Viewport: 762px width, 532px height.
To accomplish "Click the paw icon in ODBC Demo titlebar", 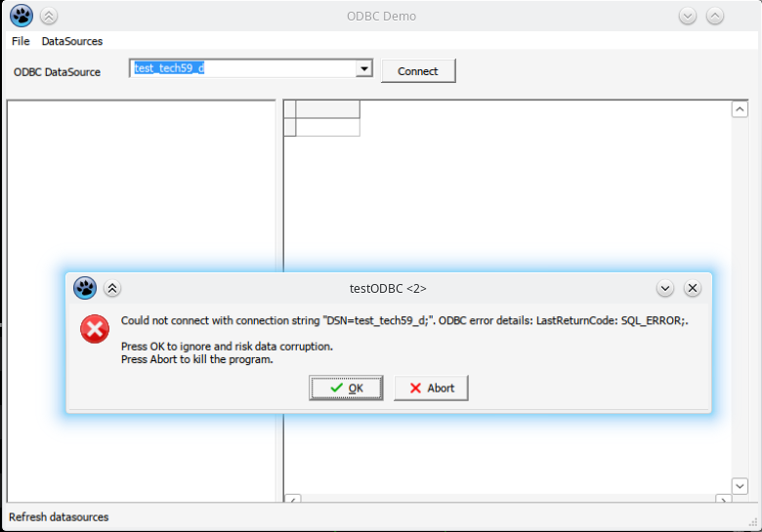I will 21,16.
